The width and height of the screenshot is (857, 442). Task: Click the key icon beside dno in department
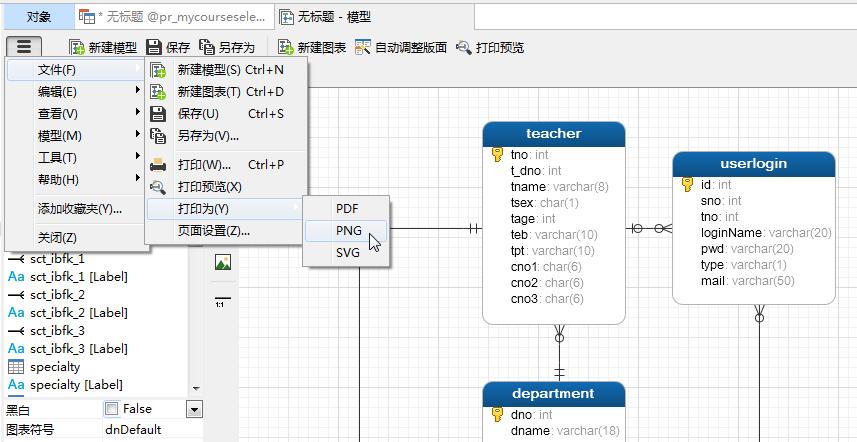click(497, 415)
